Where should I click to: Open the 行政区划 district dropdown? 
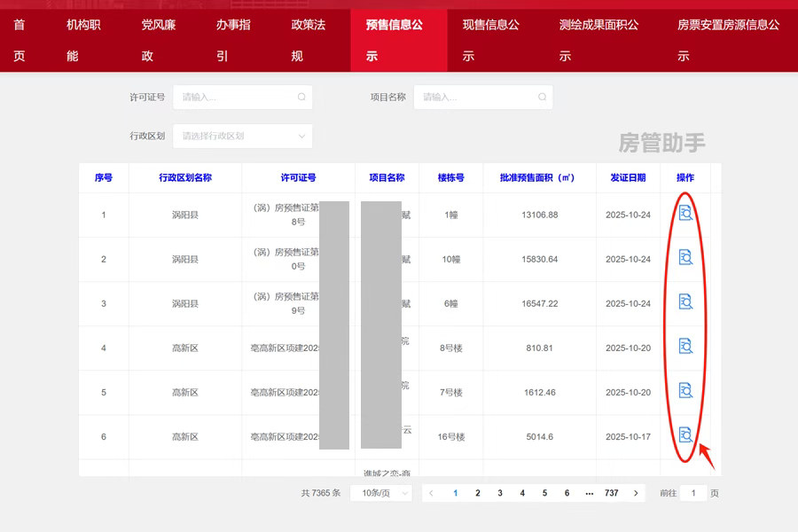click(243, 136)
